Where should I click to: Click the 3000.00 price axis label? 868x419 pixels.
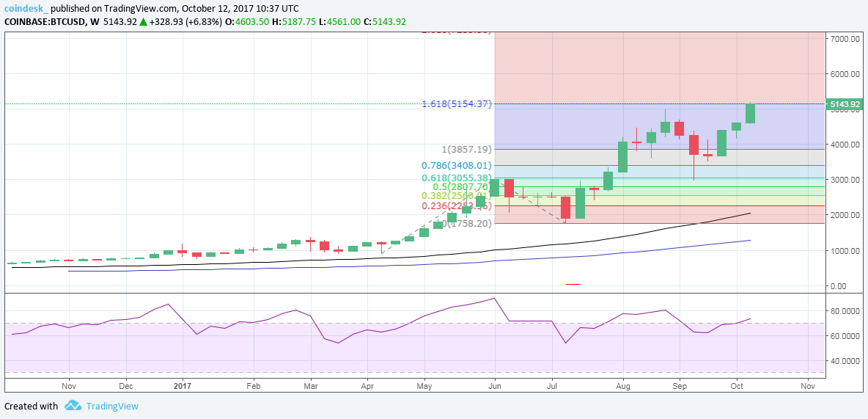click(x=846, y=180)
